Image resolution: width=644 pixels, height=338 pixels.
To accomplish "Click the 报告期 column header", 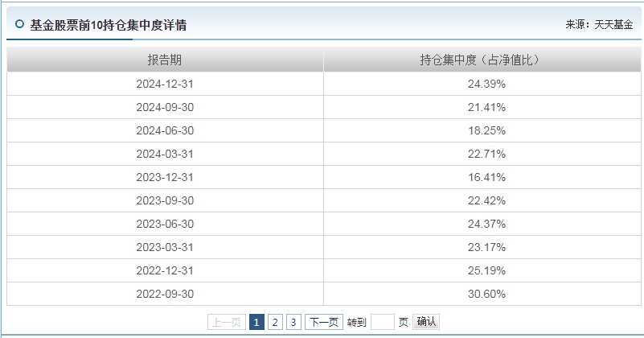I will coord(165,60).
